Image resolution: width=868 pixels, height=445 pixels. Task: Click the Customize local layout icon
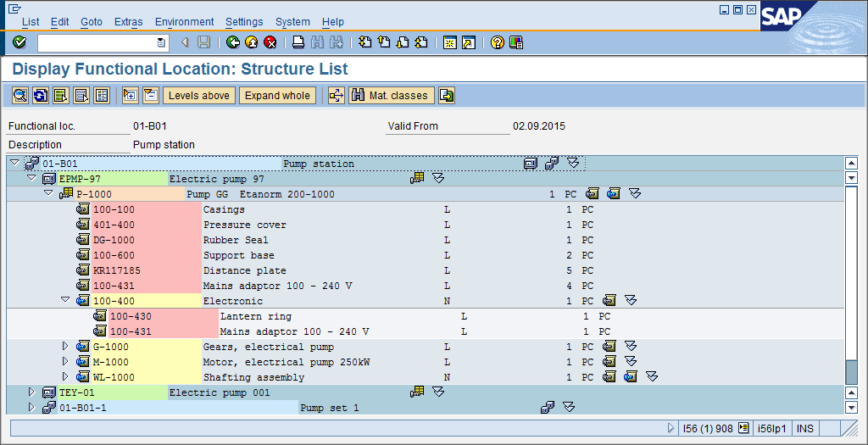[x=516, y=42]
